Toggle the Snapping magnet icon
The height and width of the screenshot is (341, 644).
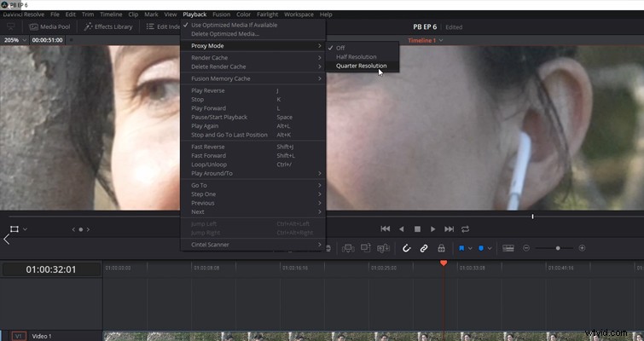[406, 248]
